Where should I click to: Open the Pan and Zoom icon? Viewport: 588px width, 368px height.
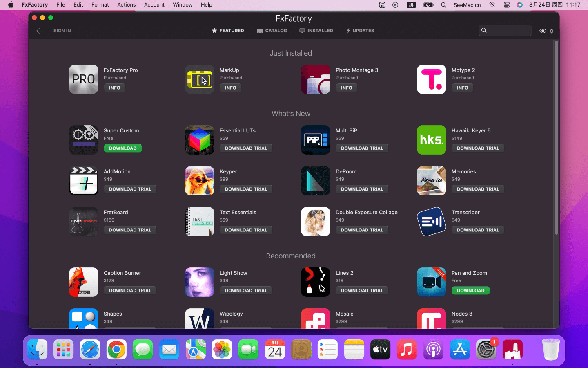click(x=432, y=282)
